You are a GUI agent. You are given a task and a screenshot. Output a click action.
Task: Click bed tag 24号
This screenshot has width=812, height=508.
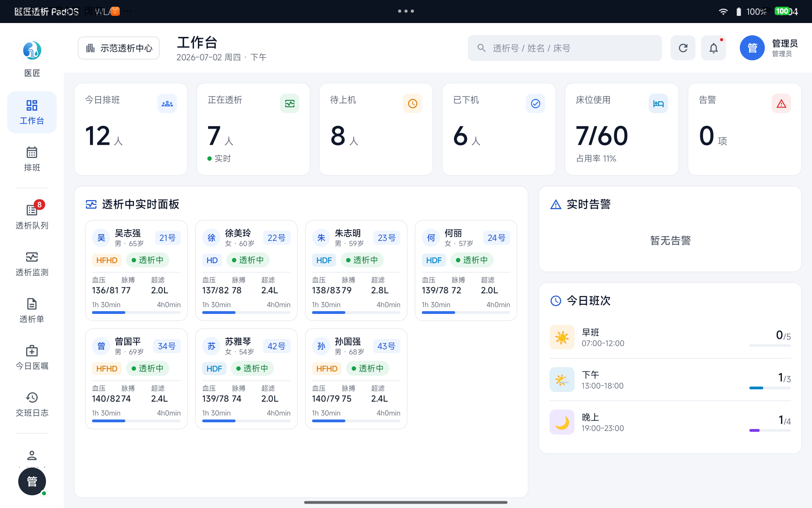496,238
